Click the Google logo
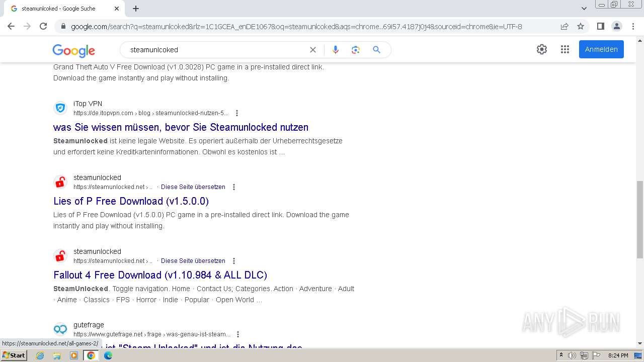644x362 pixels. click(x=73, y=50)
